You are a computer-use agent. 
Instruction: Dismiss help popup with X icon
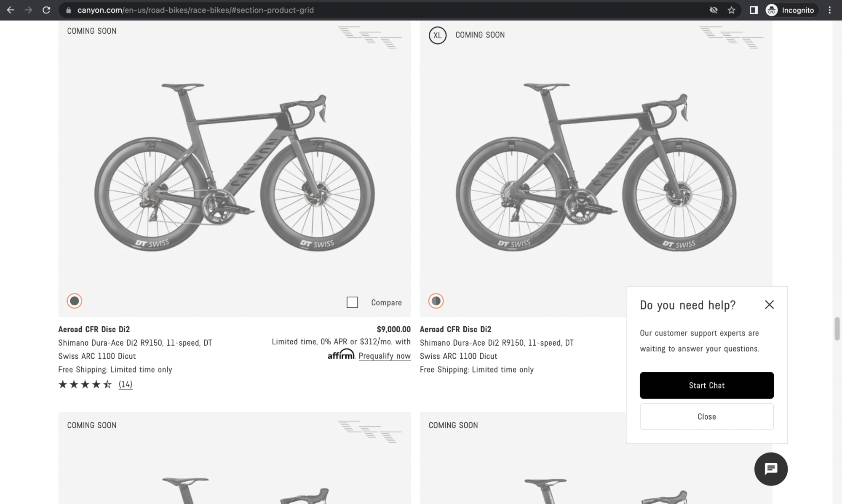769,304
